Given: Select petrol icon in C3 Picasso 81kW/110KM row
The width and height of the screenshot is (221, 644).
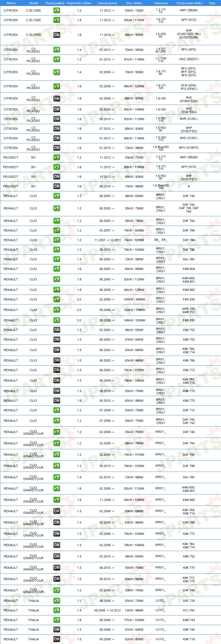Looking at the screenshot, I should click(x=57, y=59).
